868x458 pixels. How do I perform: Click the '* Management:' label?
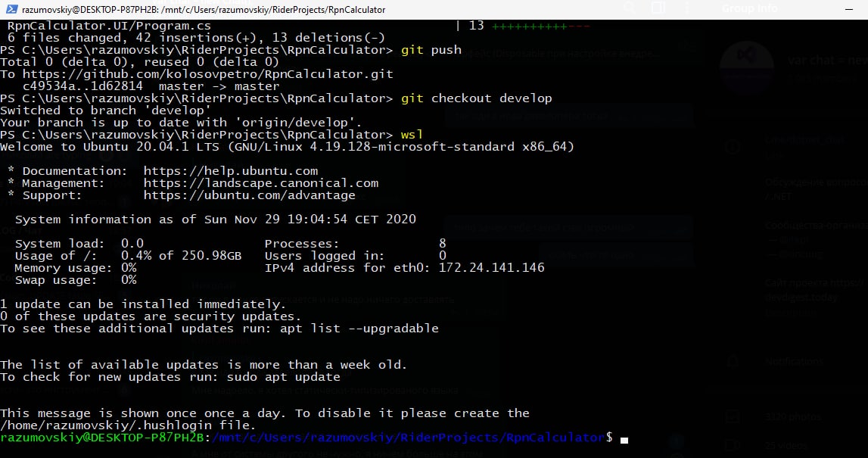point(56,183)
